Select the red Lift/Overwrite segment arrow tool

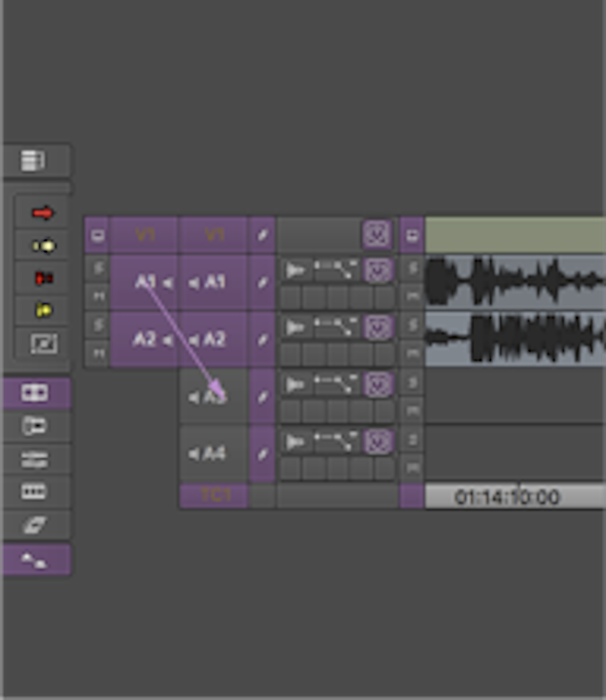click(x=43, y=213)
